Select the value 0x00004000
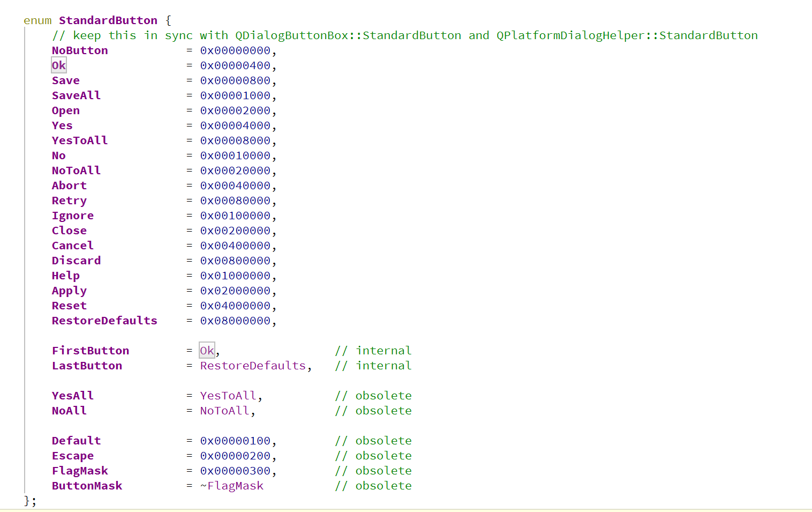The height and width of the screenshot is (512, 812). click(236, 125)
